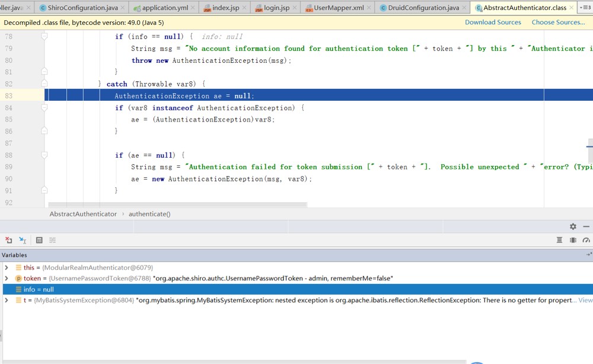
Task: Show the hidden tabs list dropdown
Action: pyautogui.click(x=585, y=8)
